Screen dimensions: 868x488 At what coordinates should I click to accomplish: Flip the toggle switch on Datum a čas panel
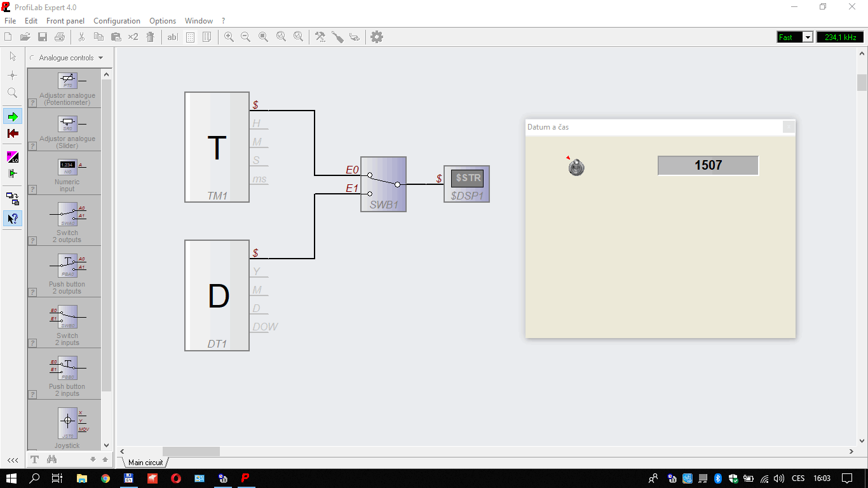[576, 168]
